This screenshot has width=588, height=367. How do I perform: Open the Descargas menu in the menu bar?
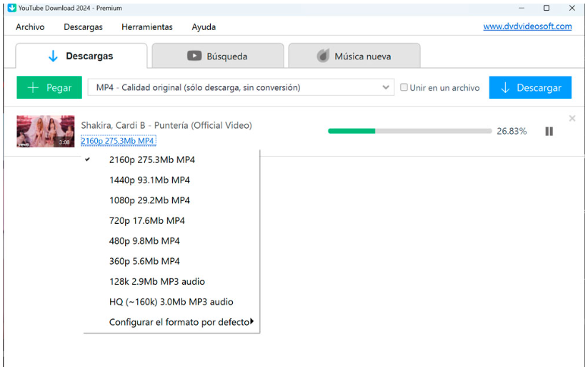click(x=83, y=27)
